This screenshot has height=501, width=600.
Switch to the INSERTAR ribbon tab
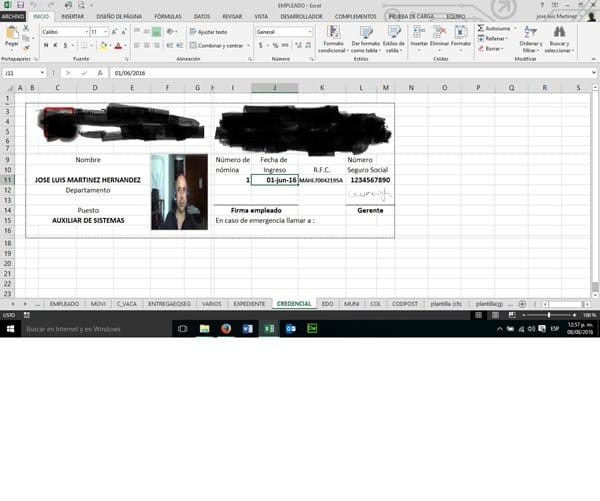coord(72,16)
